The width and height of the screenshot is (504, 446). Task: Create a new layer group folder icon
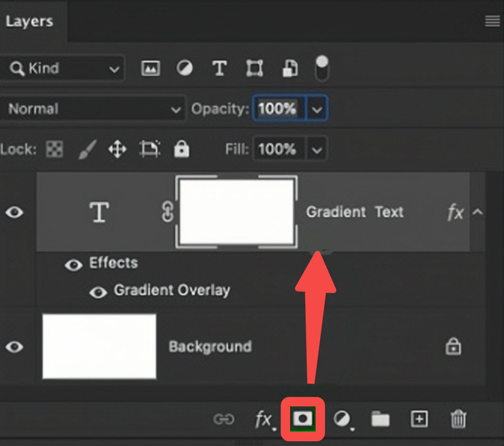(380, 419)
